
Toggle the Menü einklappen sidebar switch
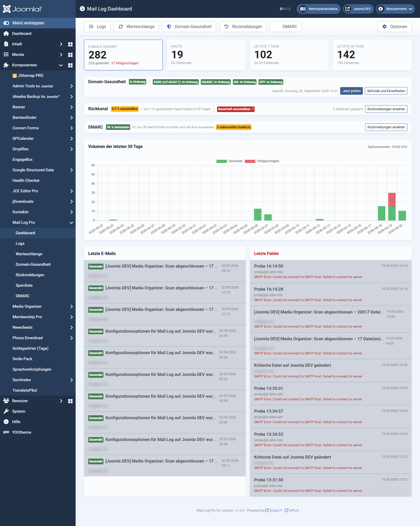click(x=6, y=23)
